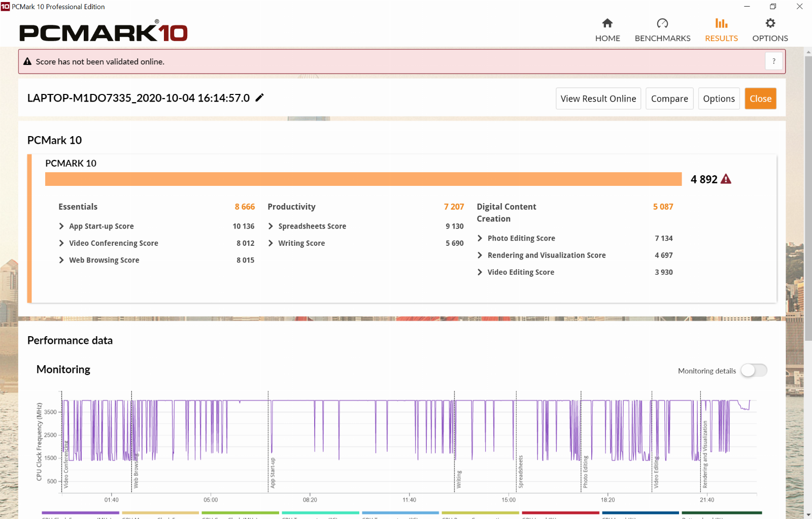Click the View Result Online button

[598, 99]
